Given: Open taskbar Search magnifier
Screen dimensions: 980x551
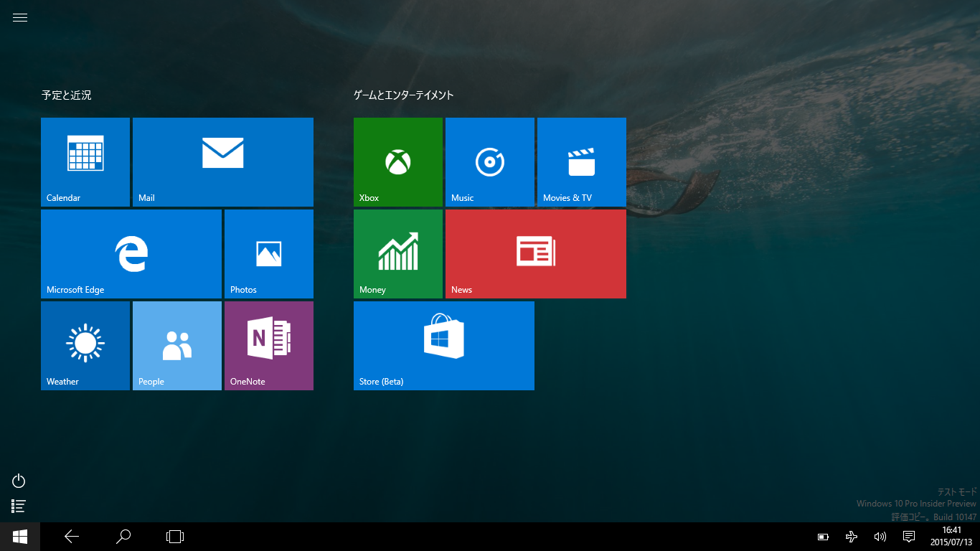Looking at the screenshot, I should pos(123,537).
